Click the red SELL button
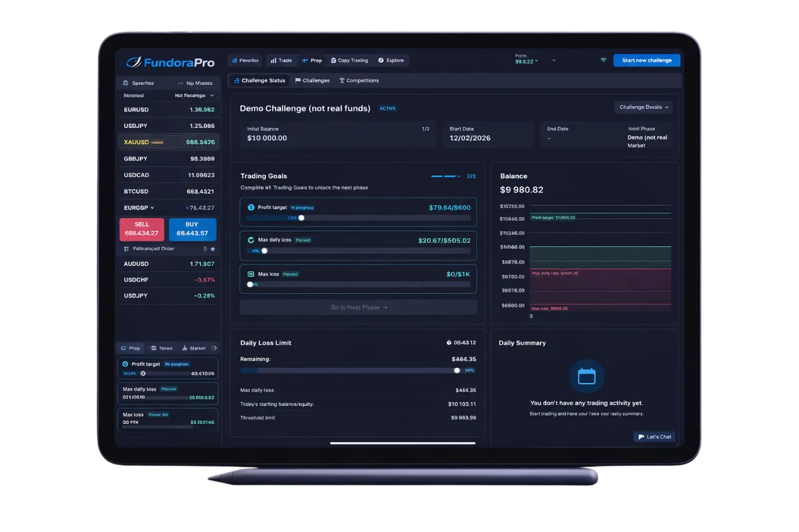The height and width of the screenshot is (532, 799). [142, 229]
